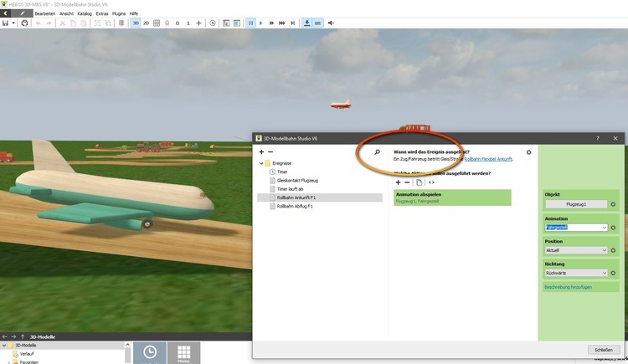
Task: Open the clock time settings icon
Action: 213,23
